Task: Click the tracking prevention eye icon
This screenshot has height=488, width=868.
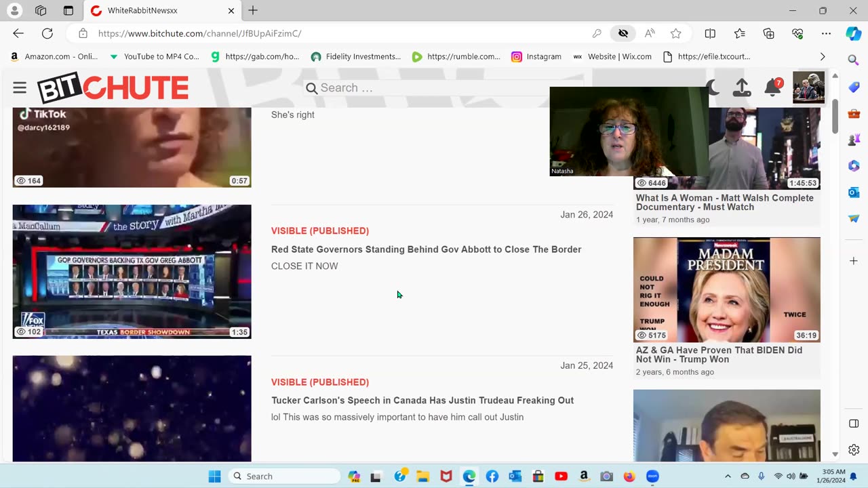Action: coord(623,33)
